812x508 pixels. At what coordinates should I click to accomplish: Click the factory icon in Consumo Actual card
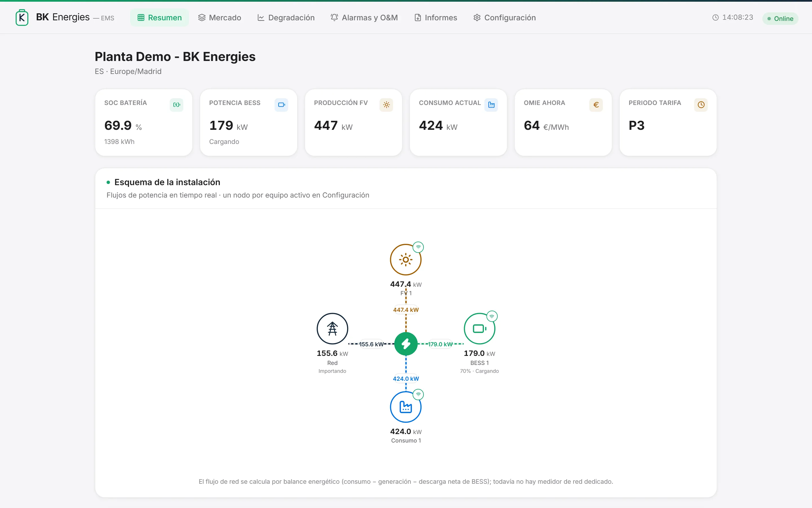(491, 105)
